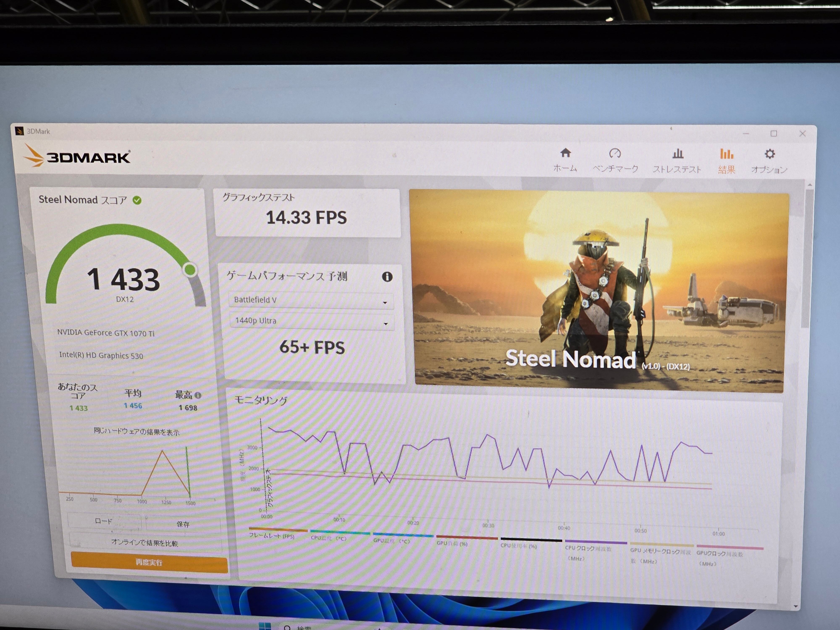Click scrollbar down arrow at bottom right
The height and width of the screenshot is (630, 840).
(796, 606)
